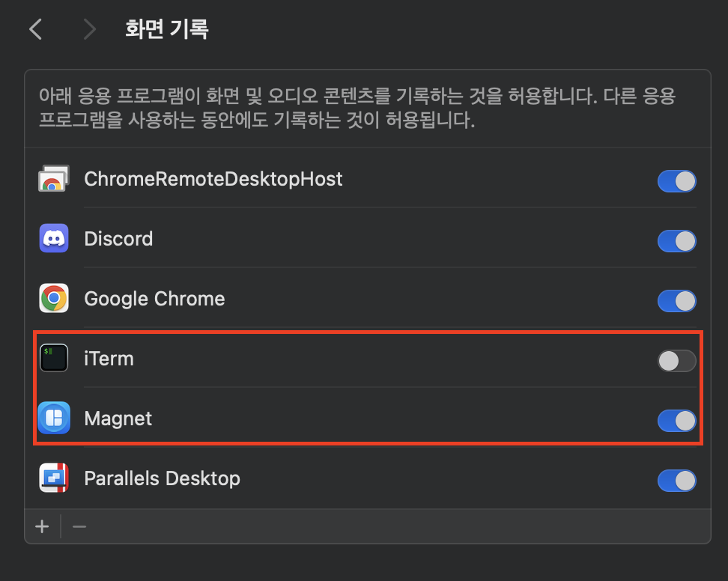
Task: Select the Parallels Desktop row label
Action: pos(162,478)
